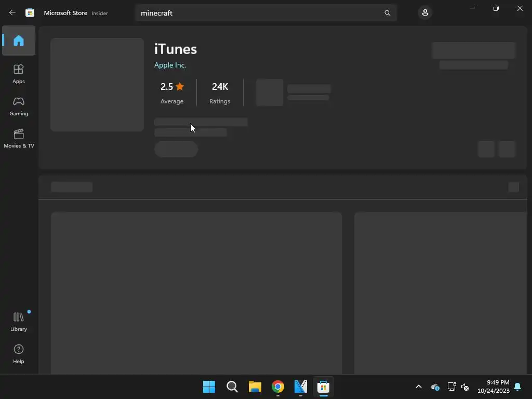Open the network display tray icon
Viewport: 532px width, 399px height.
click(451, 387)
